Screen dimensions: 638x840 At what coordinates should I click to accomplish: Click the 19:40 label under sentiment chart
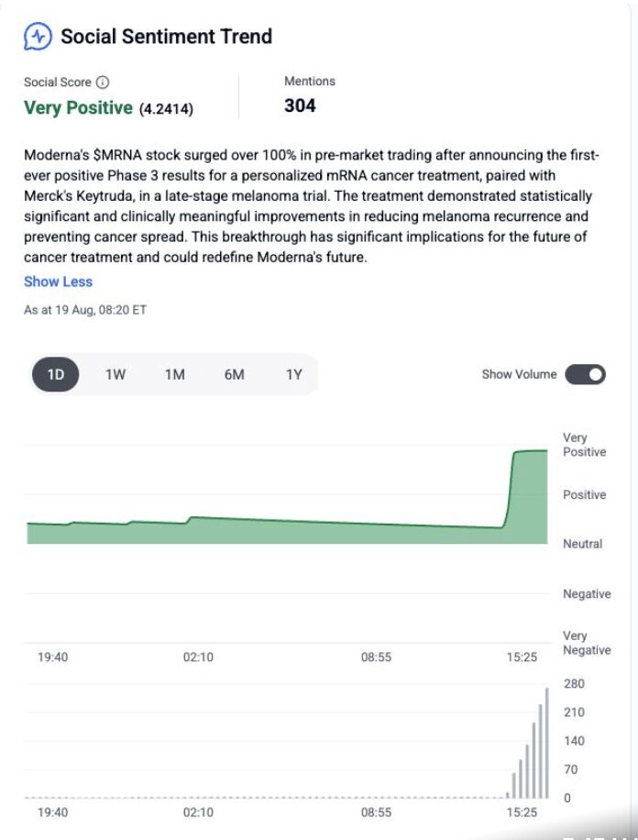(x=52, y=657)
